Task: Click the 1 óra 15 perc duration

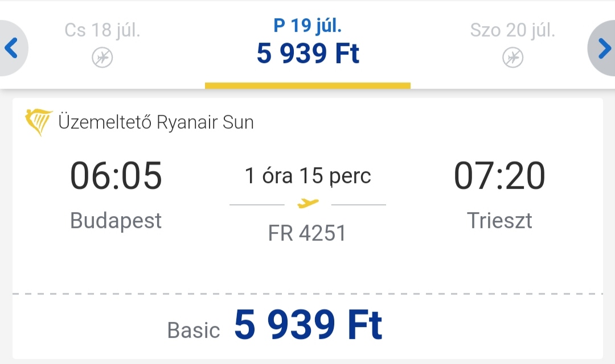Action: 308,176
